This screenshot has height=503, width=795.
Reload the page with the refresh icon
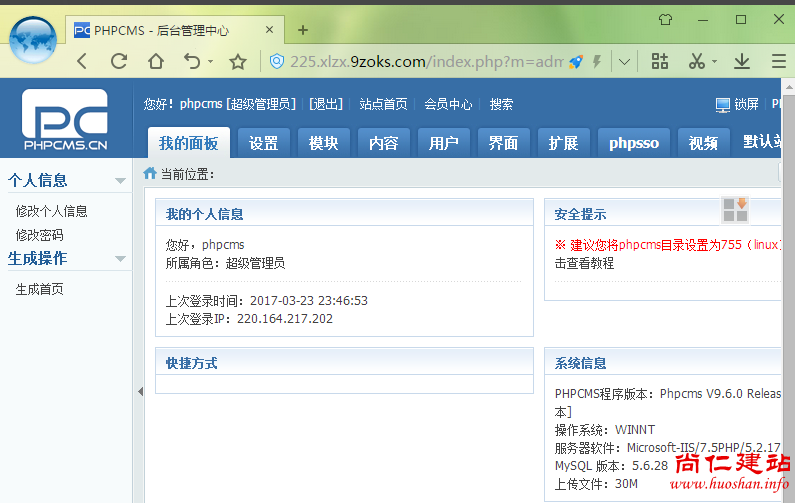[x=119, y=62]
